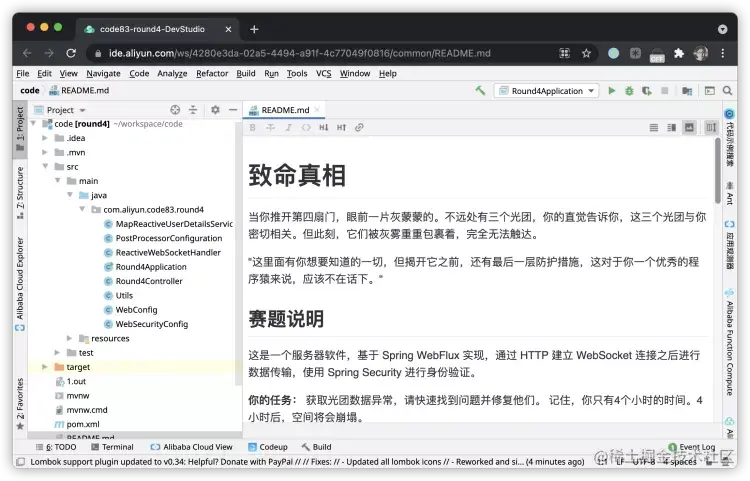Open Chrome three-dot menu
The height and width of the screenshot is (481, 750).
coord(723,53)
